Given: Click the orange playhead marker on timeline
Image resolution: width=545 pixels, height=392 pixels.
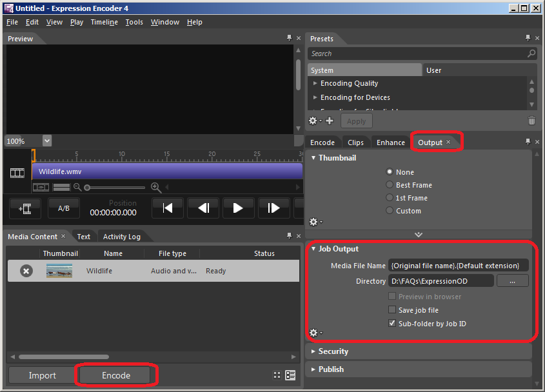Looking at the screenshot, I should pyautogui.click(x=34, y=155).
